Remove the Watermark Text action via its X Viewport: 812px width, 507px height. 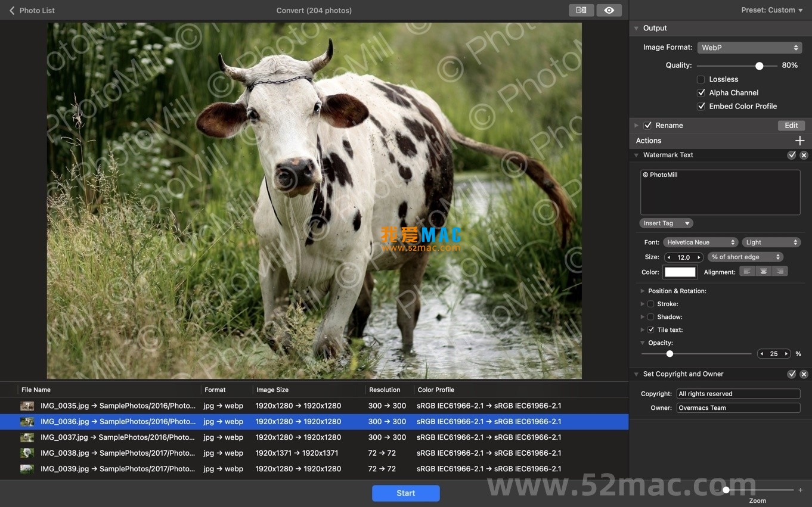tap(804, 155)
